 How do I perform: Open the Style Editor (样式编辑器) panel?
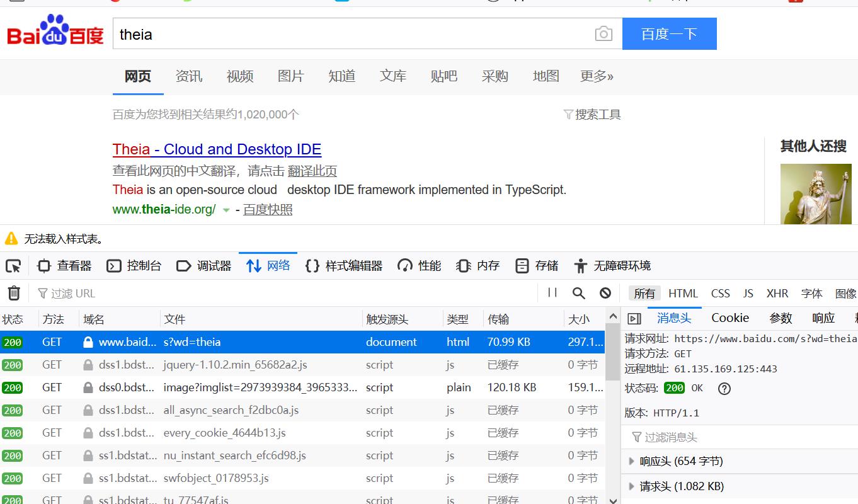pyautogui.click(x=343, y=266)
